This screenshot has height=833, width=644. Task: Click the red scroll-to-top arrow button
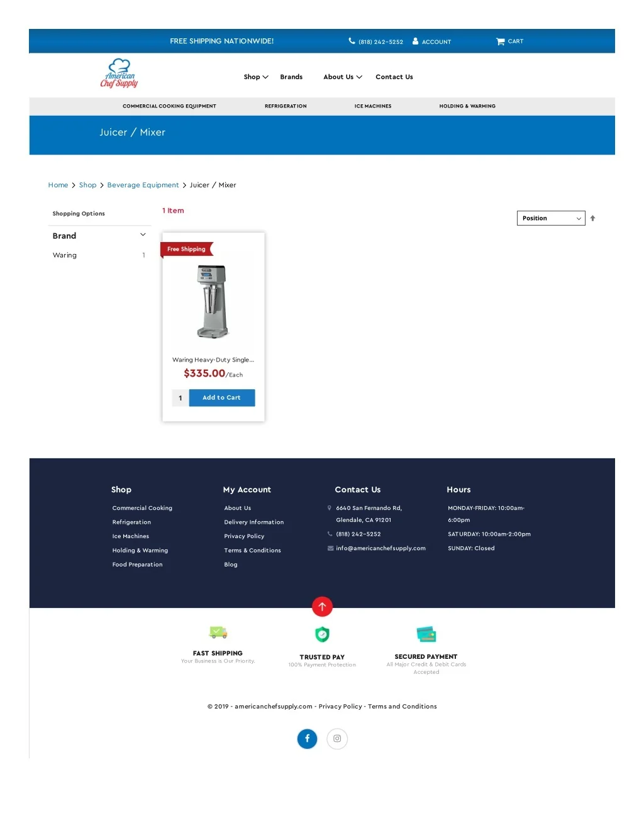[x=322, y=607]
